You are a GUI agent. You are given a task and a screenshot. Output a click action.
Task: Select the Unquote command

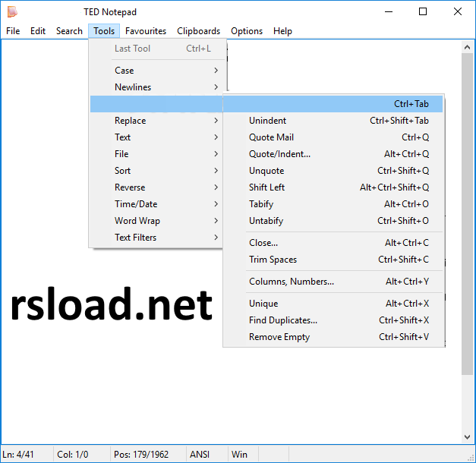pos(333,171)
